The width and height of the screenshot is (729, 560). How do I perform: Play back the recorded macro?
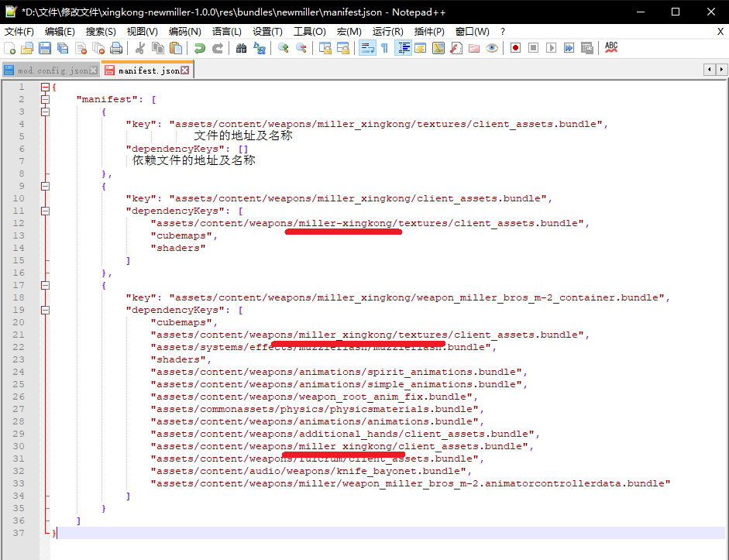point(551,48)
